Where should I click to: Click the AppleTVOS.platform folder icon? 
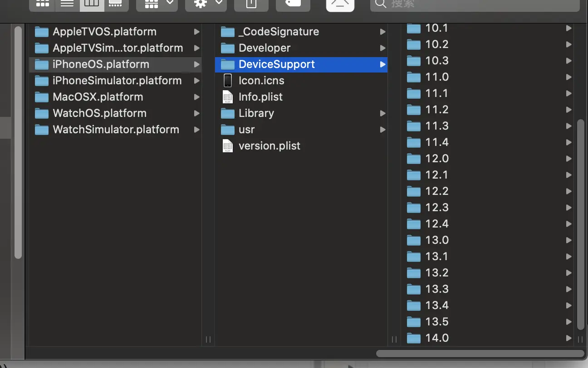[42, 32]
